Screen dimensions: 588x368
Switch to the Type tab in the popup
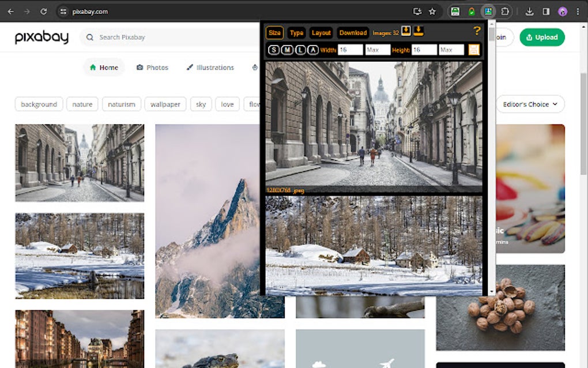[x=296, y=33]
